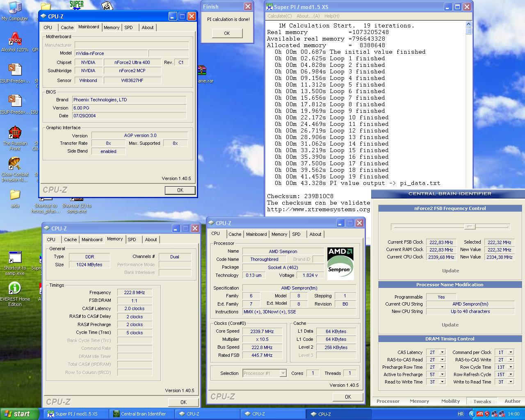Screen dimensions: 525x420
Task: Click the AMD Sempron logo in CPU-Z
Action: tap(340, 263)
